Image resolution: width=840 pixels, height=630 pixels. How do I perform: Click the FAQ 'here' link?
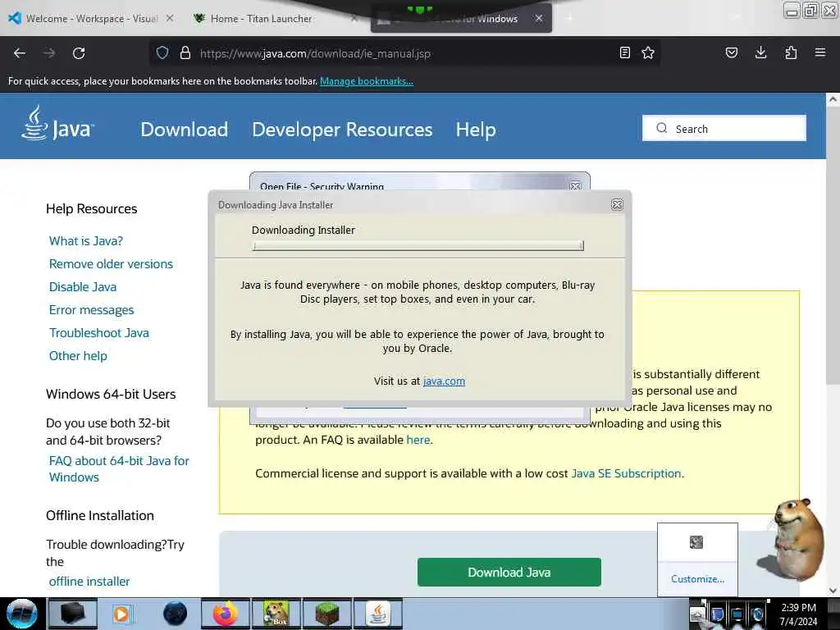tap(418, 440)
